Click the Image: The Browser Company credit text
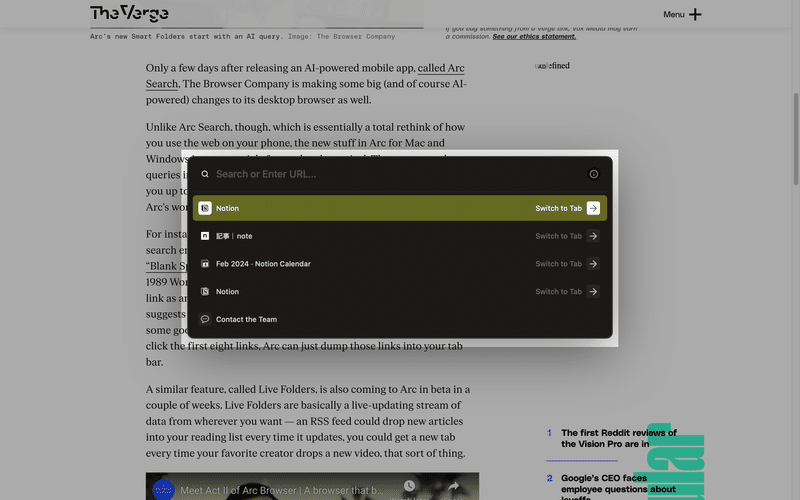This screenshot has width=800, height=500. tap(341, 37)
